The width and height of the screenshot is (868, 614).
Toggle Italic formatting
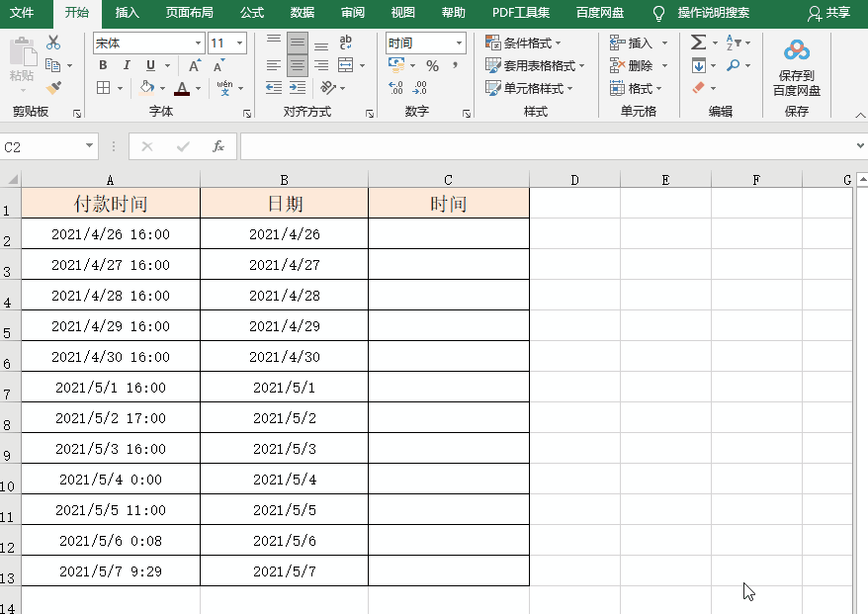(x=127, y=65)
